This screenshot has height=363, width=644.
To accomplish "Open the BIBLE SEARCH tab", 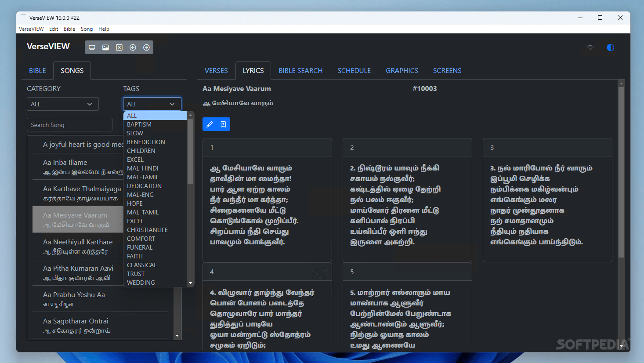I will 300,70.
